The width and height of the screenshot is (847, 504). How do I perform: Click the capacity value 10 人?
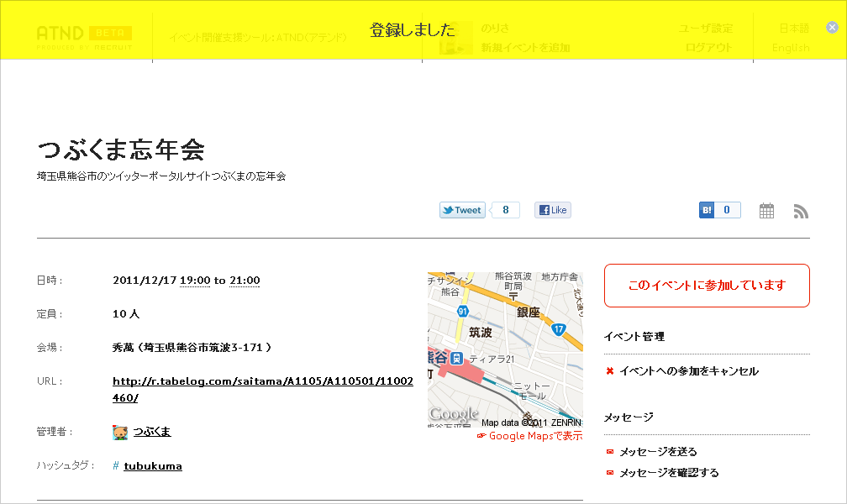126,314
